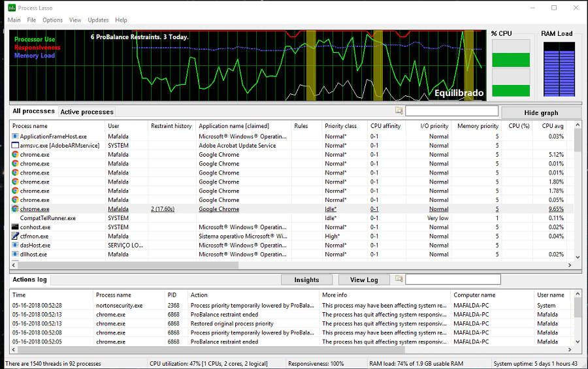This screenshot has height=369, width=588.
Task: Select the Actions log tab
Action: 30,280
